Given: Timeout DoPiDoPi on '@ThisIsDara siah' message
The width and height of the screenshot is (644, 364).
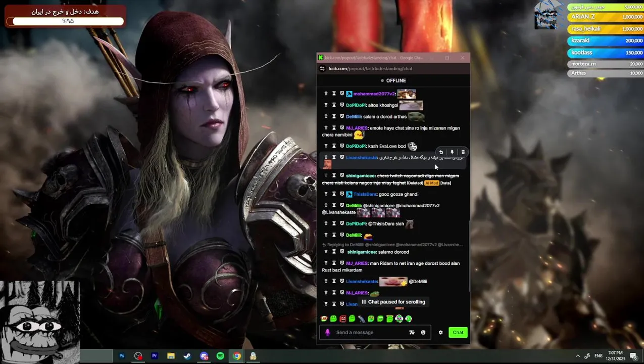Looking at the screenshot, I should (x=334, y=223).
